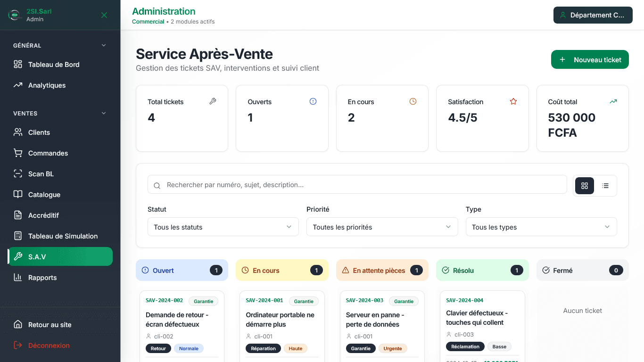This screenshot has height=362, width=644.
Task: Click the Commercial breadcrumb text
Action: pyautogui.click(x=148, y=22)
